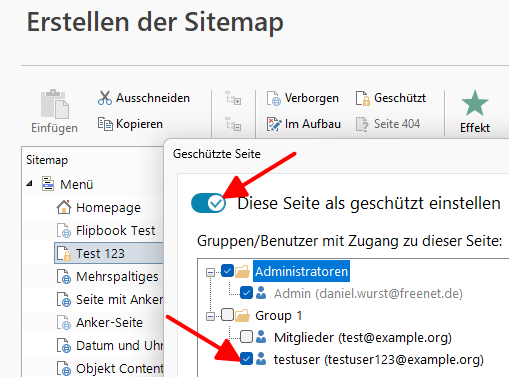Select the Admin (daniel.wurst@freenet.de) row
Image resolution: width=509 pixels, height=377 pixels.
(368, 294)
